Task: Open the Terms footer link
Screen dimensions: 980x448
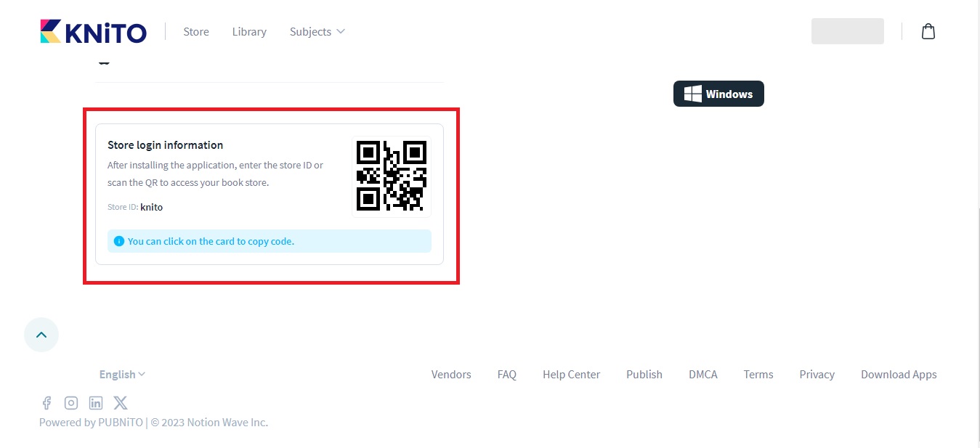Action: (758, 375)
